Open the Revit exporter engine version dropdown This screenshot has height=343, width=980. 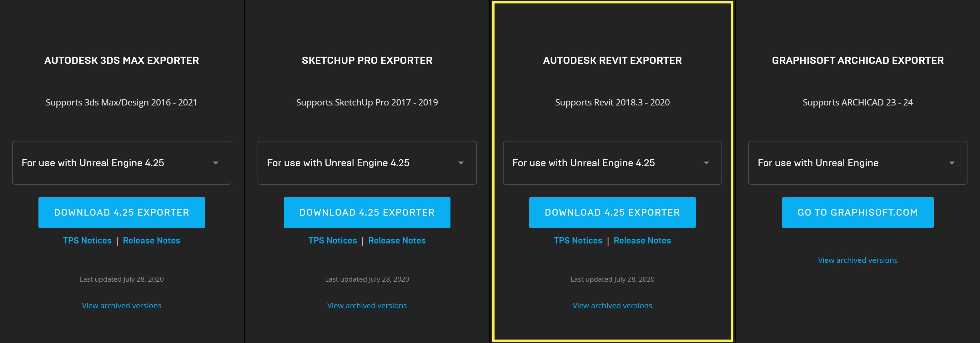[x=612, y=163]
